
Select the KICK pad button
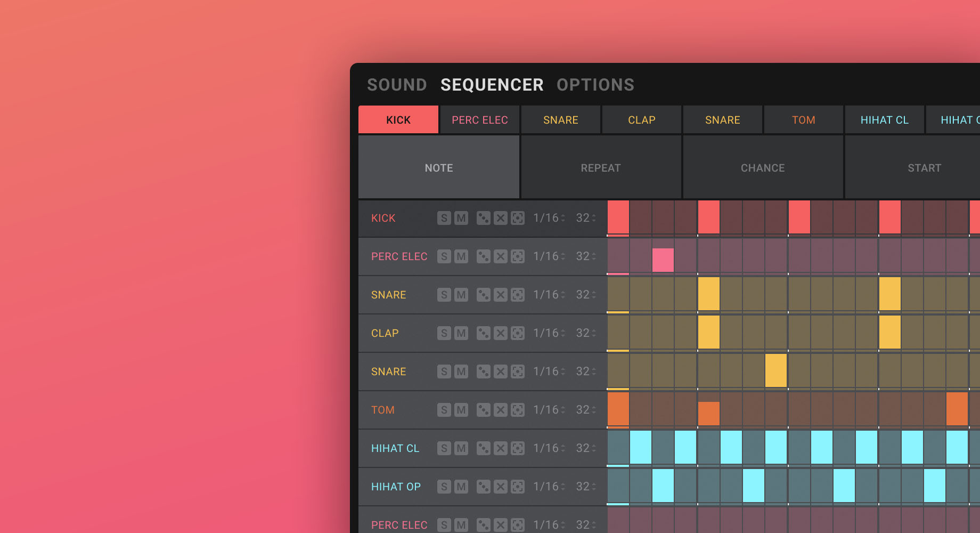click(398, 119)
